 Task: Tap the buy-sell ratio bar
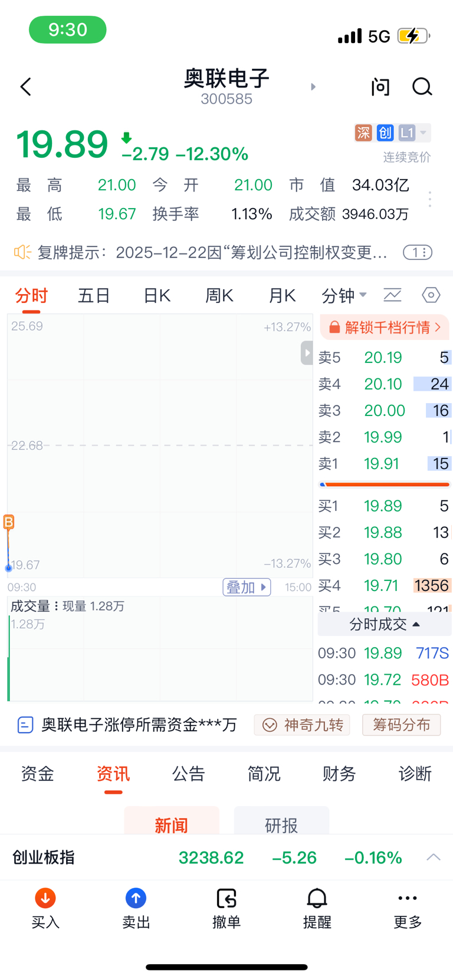pos(385,484)
